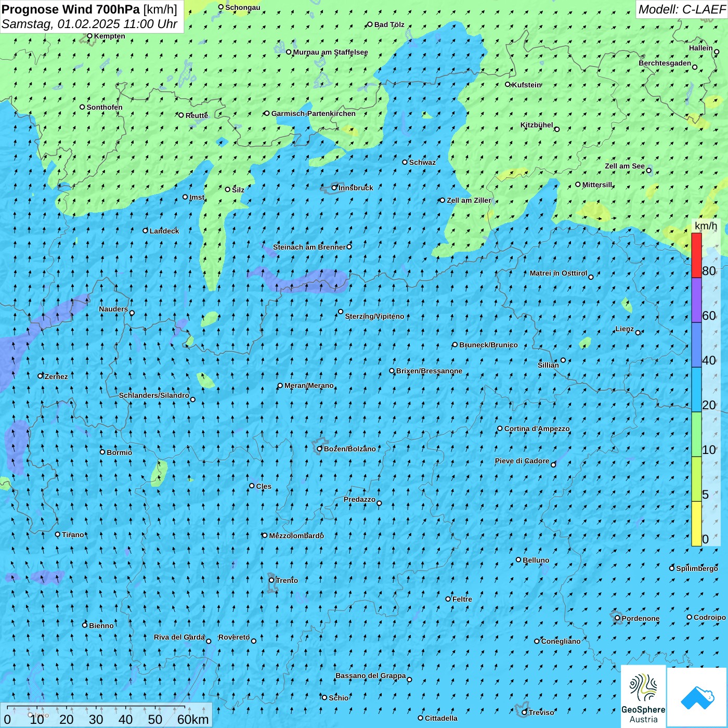728x728 pixels.
Task: Click the blue cloud logo beside GeoSphere
Action: coord(697,697)
